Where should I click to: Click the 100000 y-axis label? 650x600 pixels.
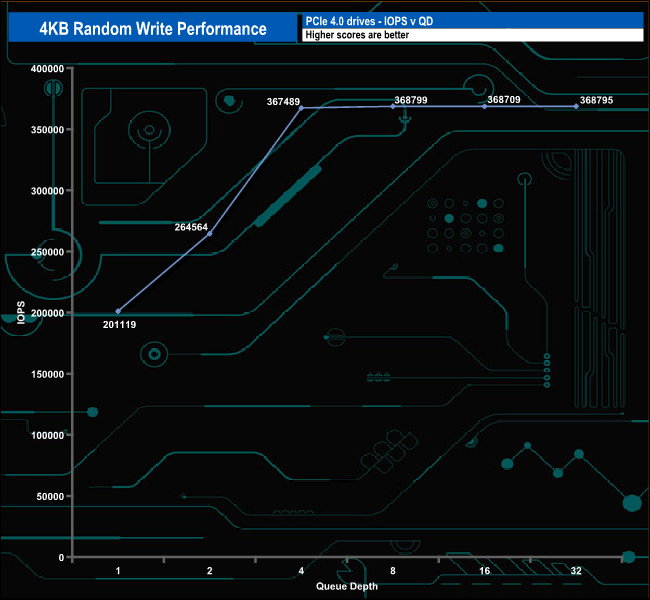click(x=48, y=435)
